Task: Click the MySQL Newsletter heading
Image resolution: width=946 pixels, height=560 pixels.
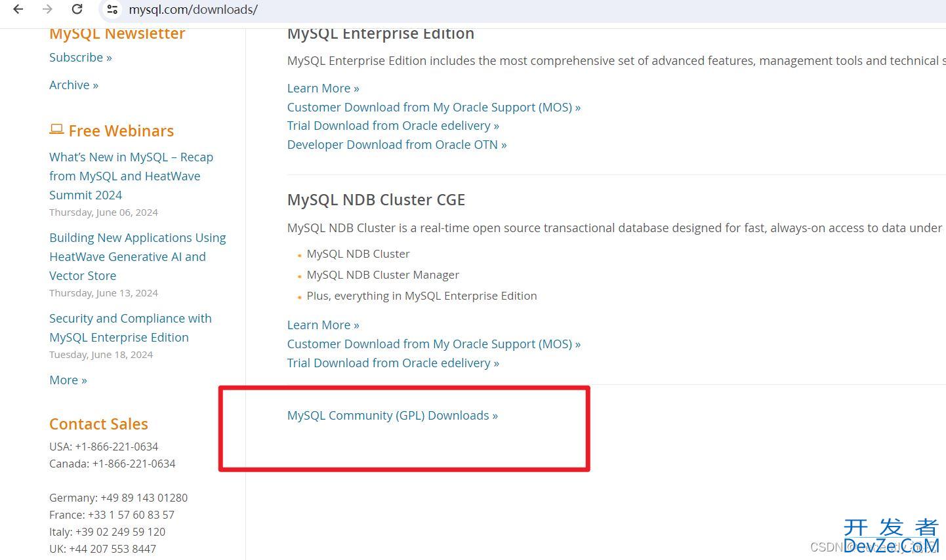Action: pos(117,34)
